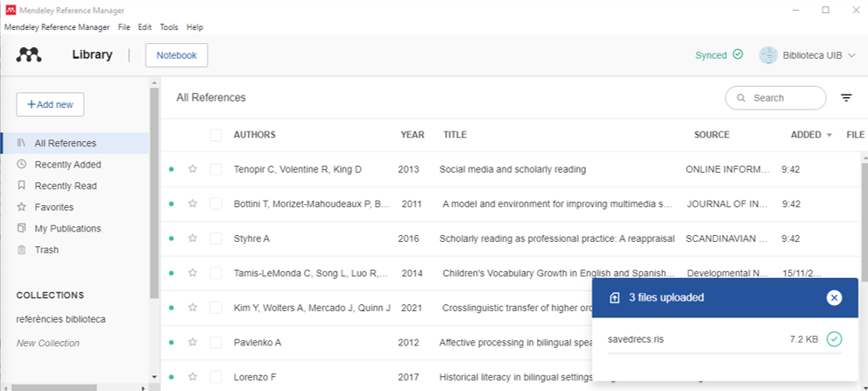The width and height of the screenshot is (868, 391).
Task: Sort by the TITLE column header
Action: click(455, 135)
